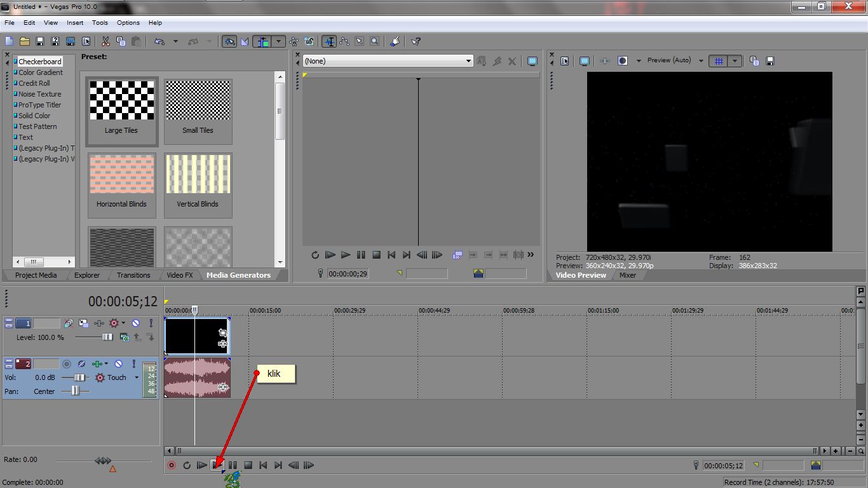Open the Touch automation mode dropdown
The height and width of the screenshot is (488, 868).
[137, 377]
